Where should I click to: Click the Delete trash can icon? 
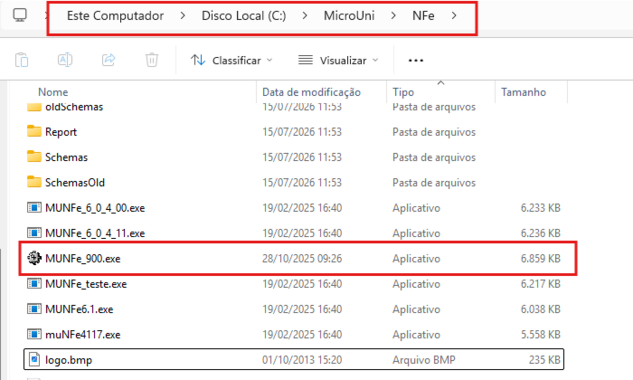(152, 60)
